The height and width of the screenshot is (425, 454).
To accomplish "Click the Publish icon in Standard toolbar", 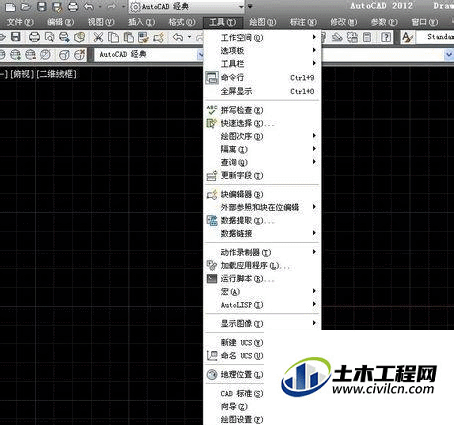I will coord(64,37).
